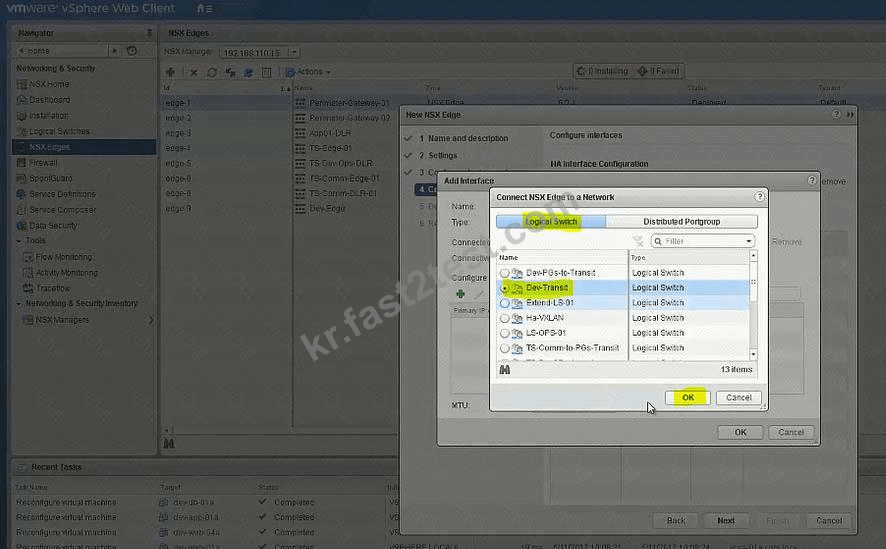Open help for Connect NSX Edge dialog
886x549 pixels.
(x=759, y=197)
